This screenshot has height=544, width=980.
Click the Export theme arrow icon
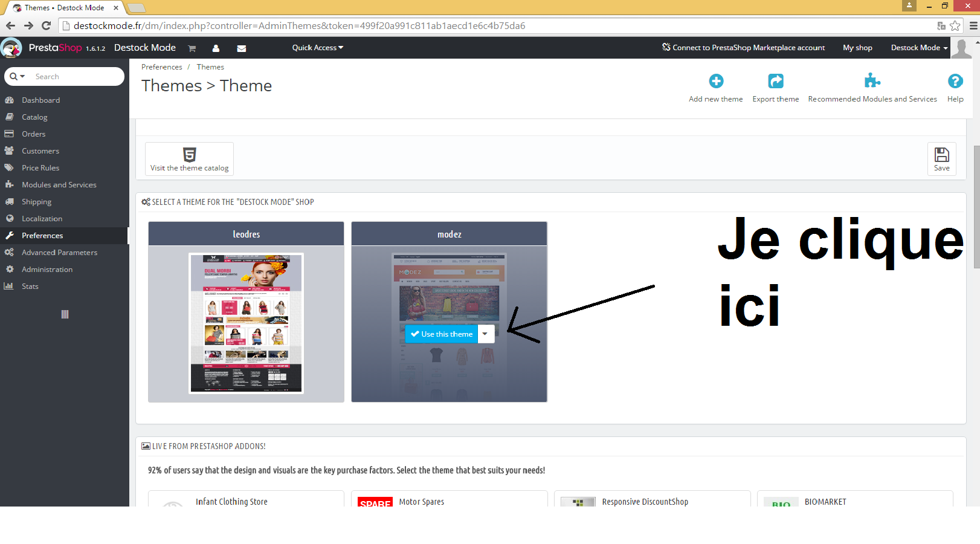(776, 81)
